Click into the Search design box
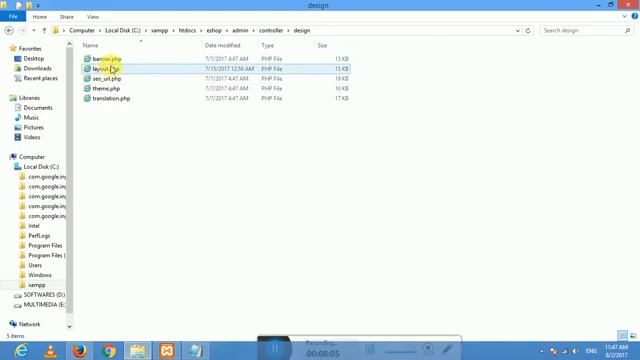Viewport: 640px width, 360px height. 582,30
